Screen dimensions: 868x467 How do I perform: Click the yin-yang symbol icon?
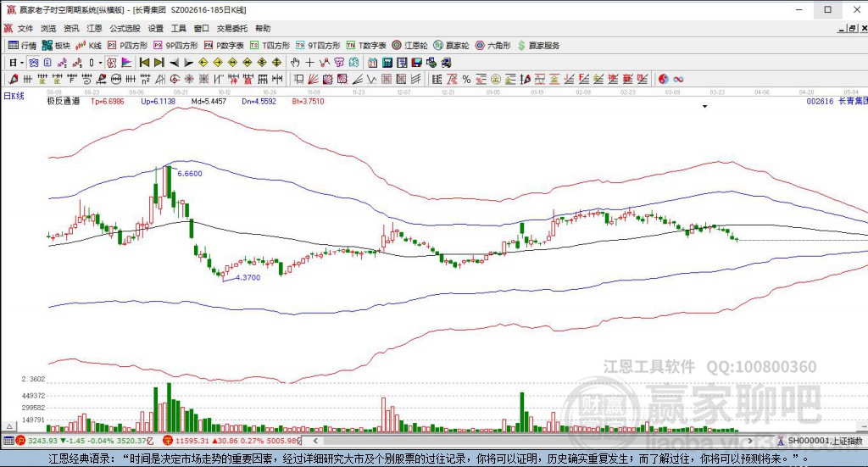[x=663, y=79]
